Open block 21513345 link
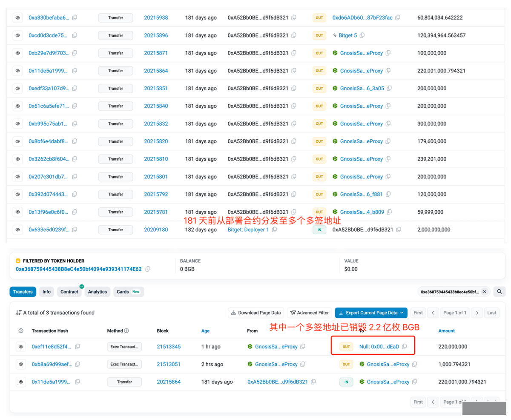 click(169, 347)
